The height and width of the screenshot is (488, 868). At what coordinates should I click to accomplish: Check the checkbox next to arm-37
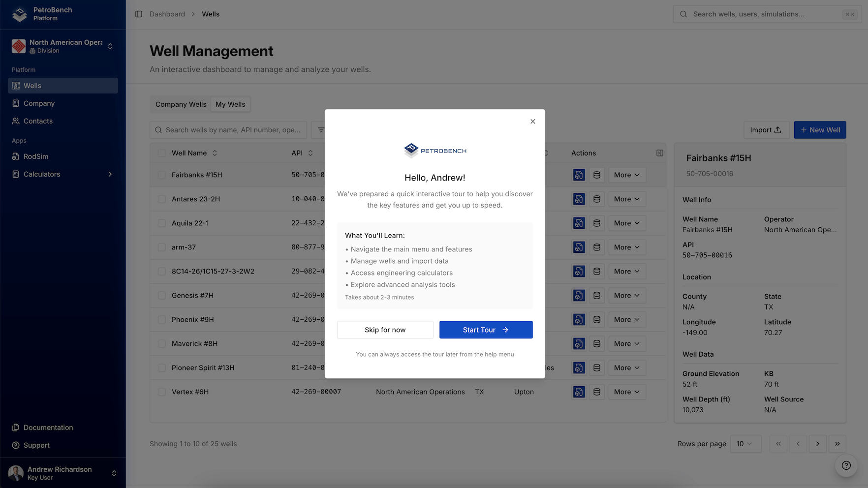(x=162, y=247)
